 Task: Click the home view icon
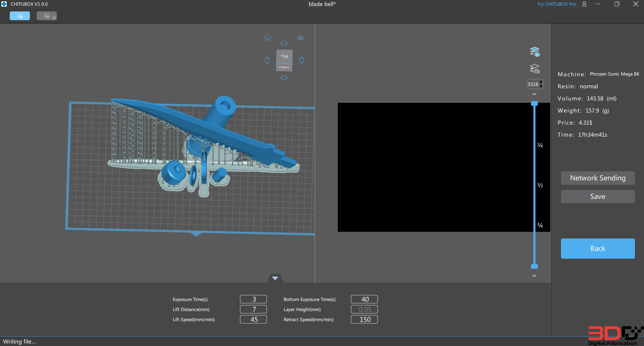(268, 37)
